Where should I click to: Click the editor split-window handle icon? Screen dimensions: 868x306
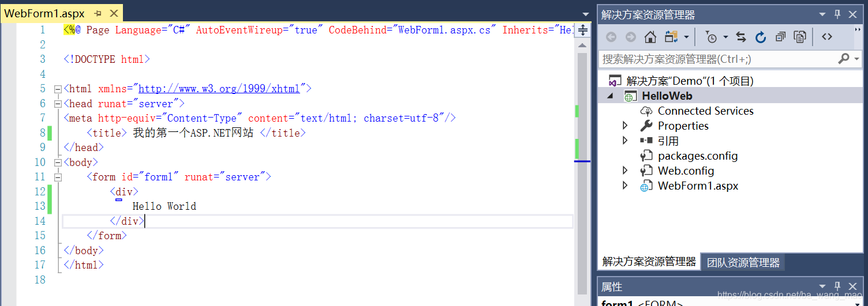(x=583, y=31)
